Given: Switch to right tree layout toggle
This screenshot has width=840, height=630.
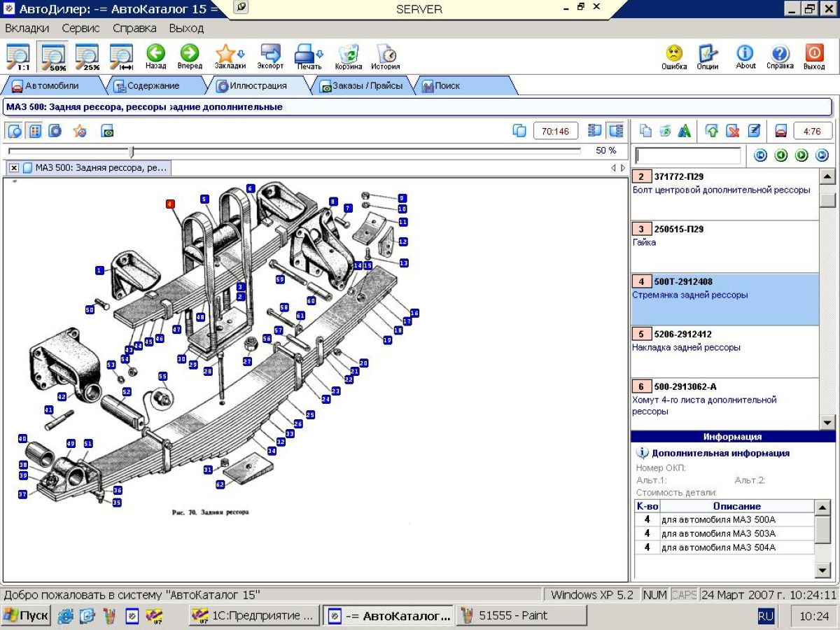Looking at the screenshot, I should tap(615, 131).
